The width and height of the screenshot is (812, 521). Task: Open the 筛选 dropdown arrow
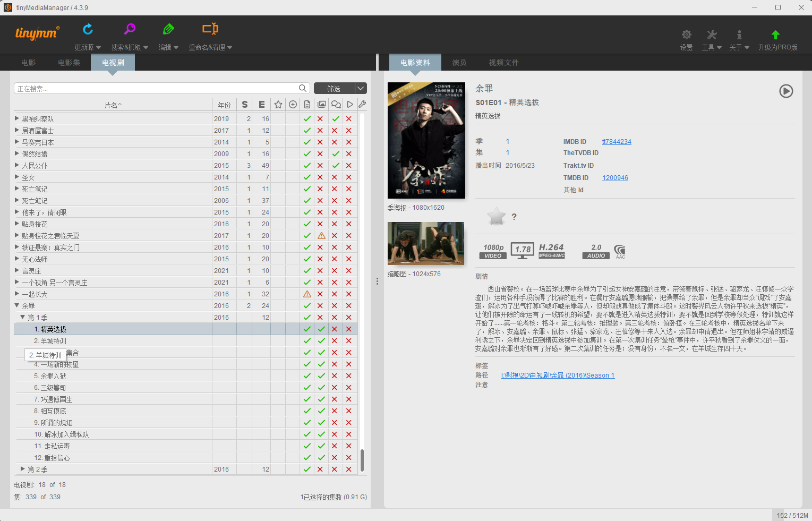click(361, 89)
